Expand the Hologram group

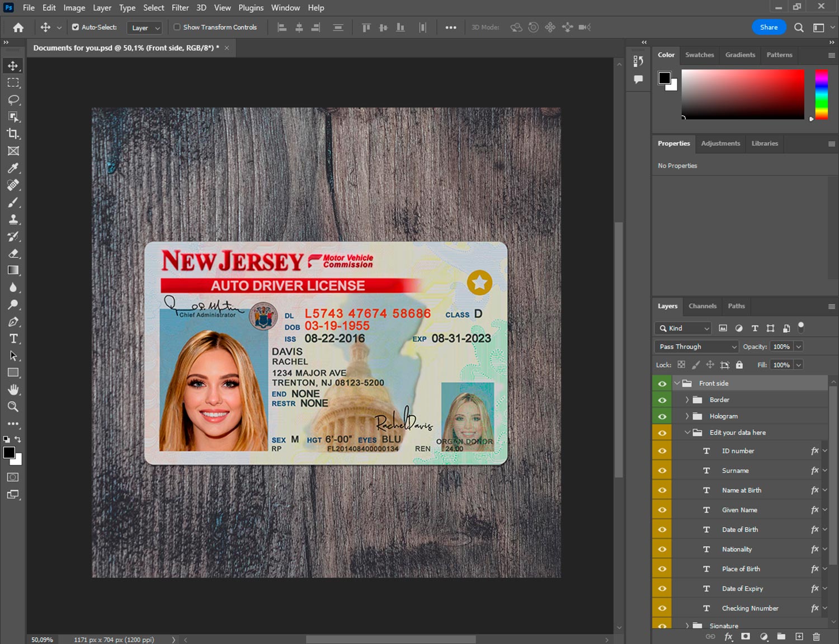pyautogui.click(x=687, y=416)
